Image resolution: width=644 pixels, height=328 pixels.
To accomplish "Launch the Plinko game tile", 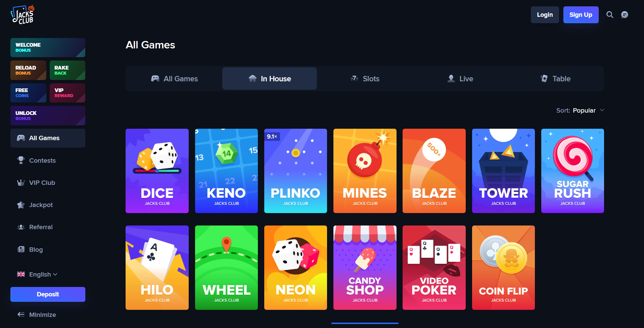I will coord(295,171).
